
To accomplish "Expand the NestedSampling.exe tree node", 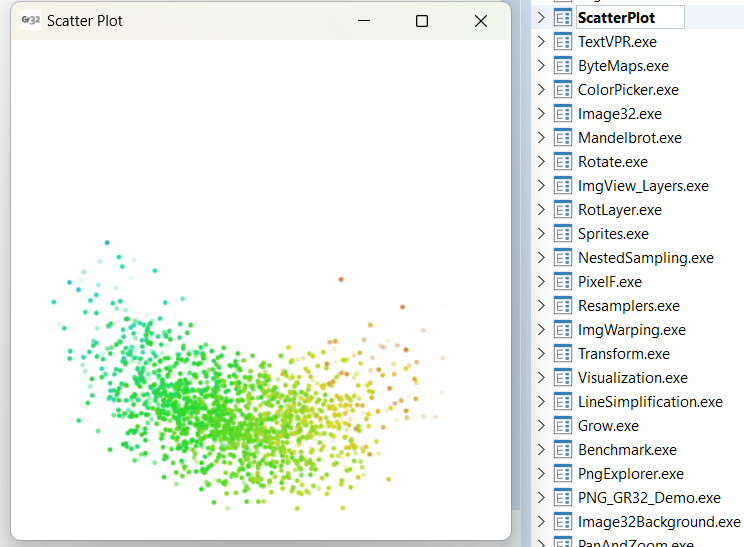I will click(541, 258).
